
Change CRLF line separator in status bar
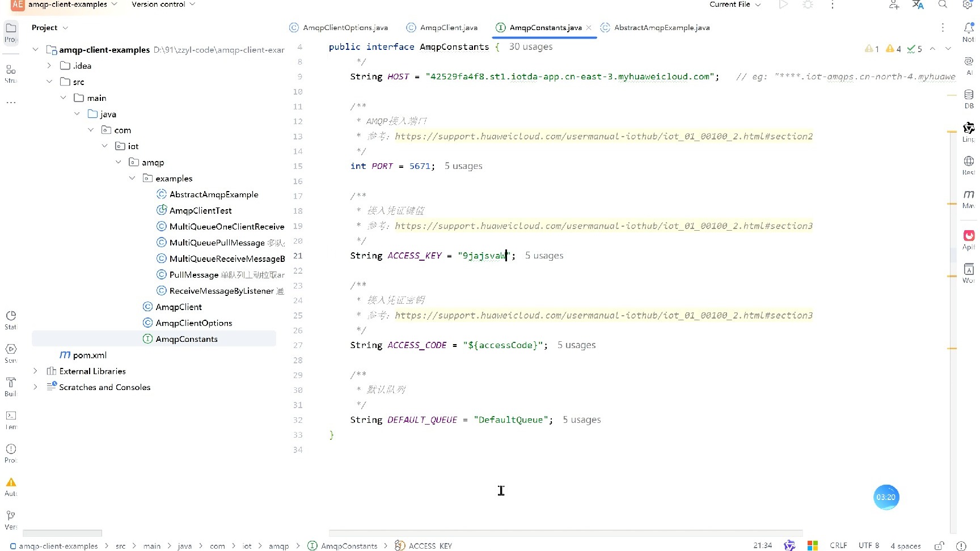[x=838, y=545]
